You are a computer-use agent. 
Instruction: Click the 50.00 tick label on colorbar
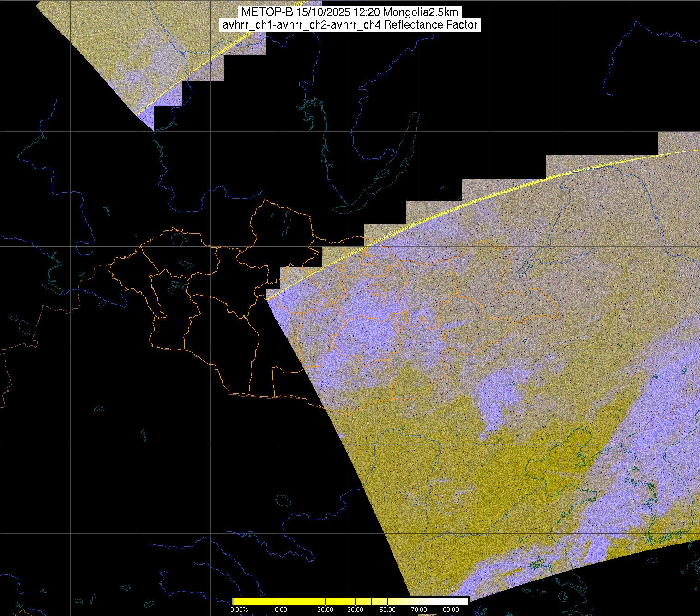[x=387, y=610]
